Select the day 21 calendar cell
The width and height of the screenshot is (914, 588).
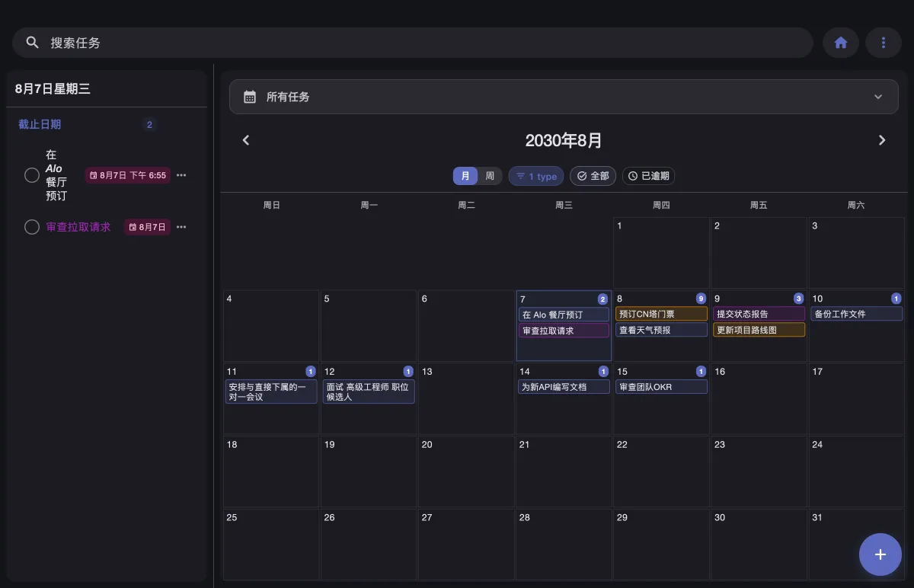click(564, 472)
